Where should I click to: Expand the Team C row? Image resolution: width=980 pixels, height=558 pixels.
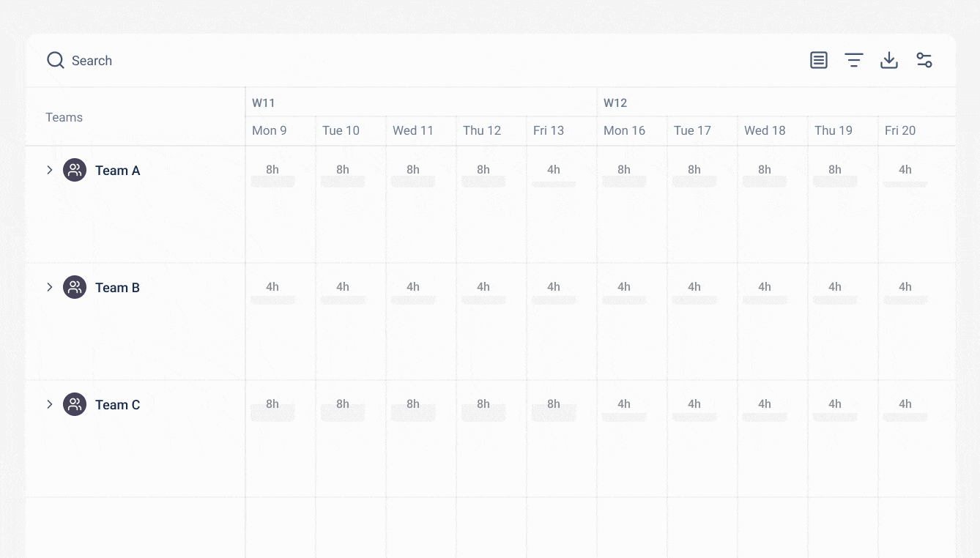click(50, 404)
